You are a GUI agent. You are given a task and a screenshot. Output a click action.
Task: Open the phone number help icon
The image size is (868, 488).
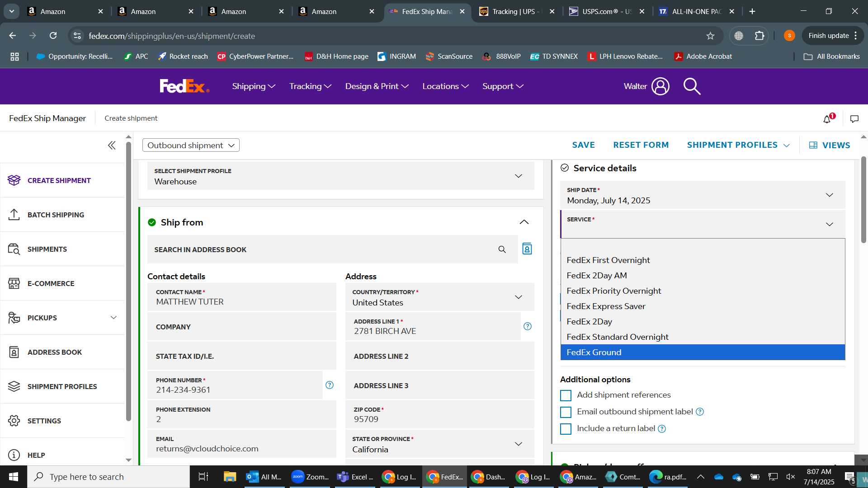[x=330, y=385]
